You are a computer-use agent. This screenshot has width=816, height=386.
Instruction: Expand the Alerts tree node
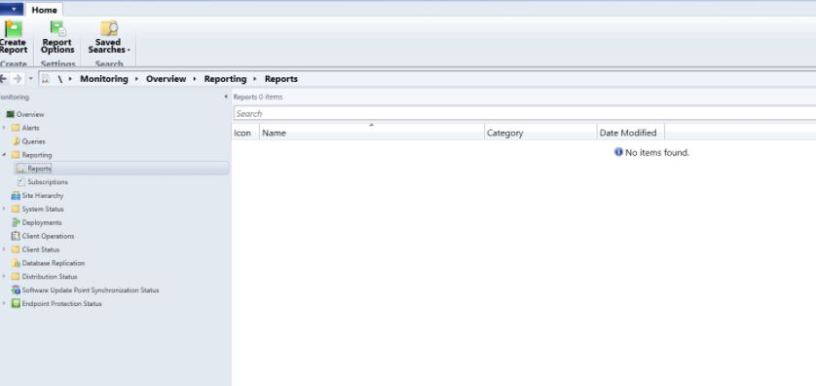4,128
